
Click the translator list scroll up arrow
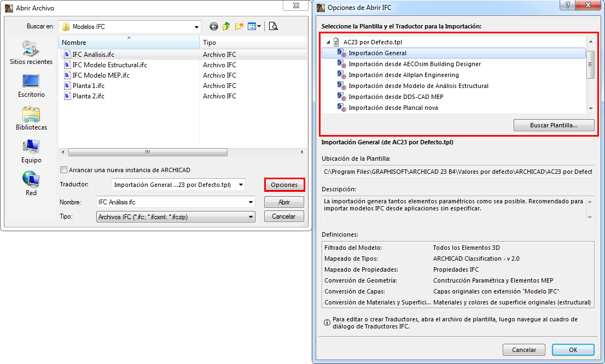tap(591, 41)
